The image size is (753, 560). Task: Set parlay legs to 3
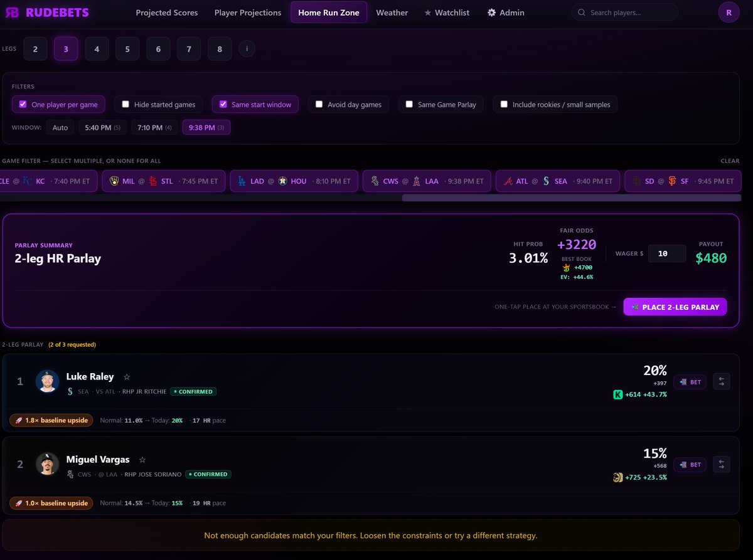[66, 49]
